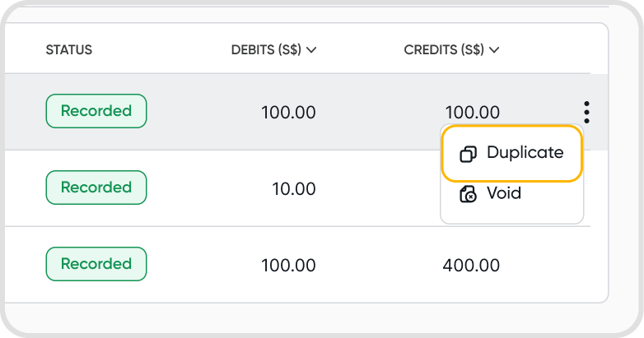Select the 100.00 debit in third row

(288, 266)
